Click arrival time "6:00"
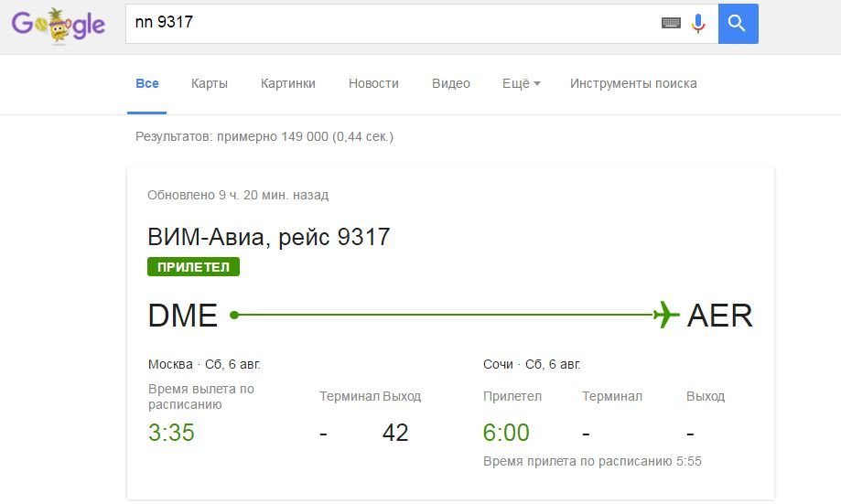Screen dimensions: 841x504 tap(506, 433)
